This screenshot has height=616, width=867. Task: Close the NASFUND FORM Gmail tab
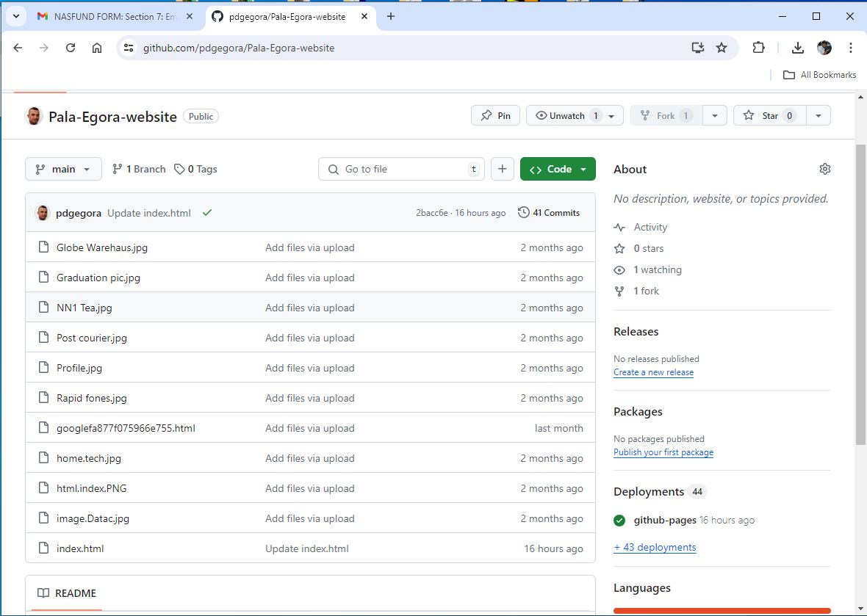[x=190, y=17]
